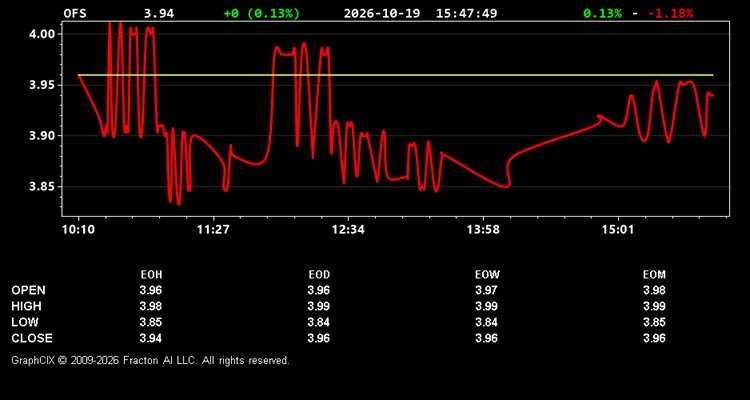Click the EOH column header
750x400 pixels.
coord(151,275)
